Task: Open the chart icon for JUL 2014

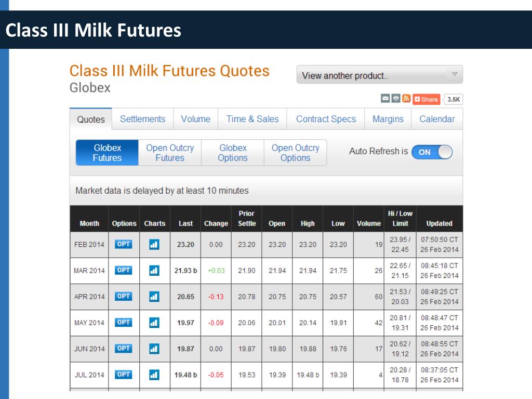Action: pos(154,375)
